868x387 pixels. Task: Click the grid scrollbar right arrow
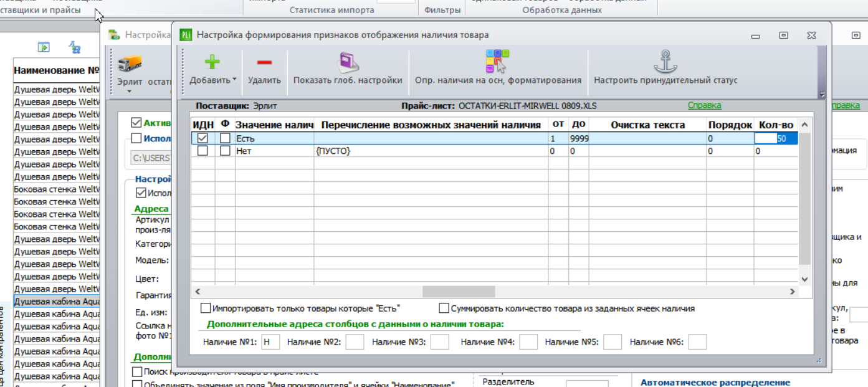[793, 292]
